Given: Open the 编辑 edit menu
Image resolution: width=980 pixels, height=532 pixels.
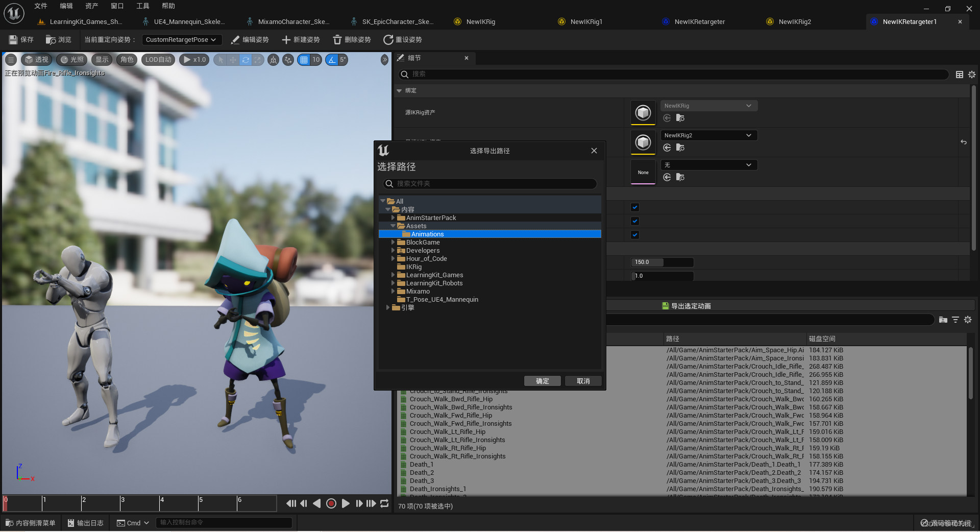Looking at the screenshot, I should coord(66,6).
